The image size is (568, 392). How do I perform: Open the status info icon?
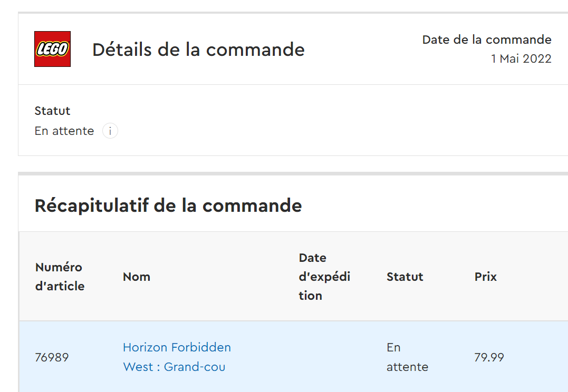[110, 131]
